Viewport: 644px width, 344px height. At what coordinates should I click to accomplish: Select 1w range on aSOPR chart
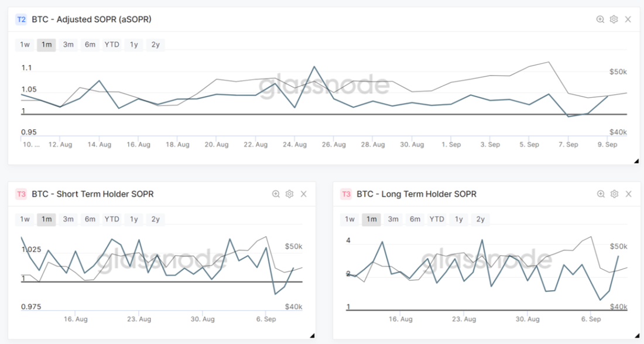[25, 44]
